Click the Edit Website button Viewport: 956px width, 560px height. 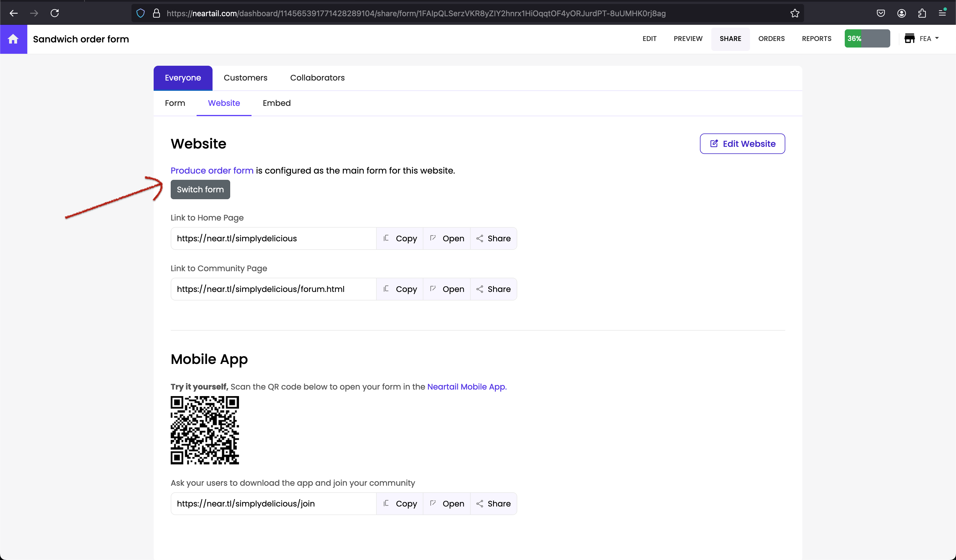(742, 144)
